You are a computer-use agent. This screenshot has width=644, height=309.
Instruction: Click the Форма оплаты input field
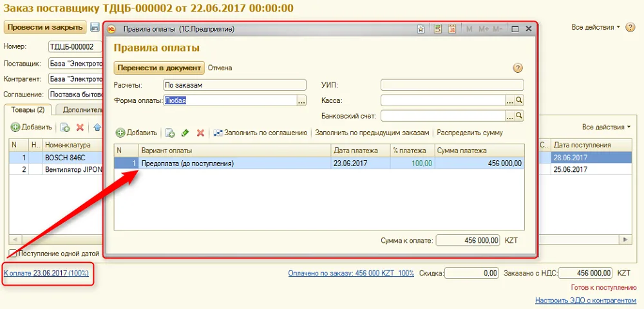[230, 100]
